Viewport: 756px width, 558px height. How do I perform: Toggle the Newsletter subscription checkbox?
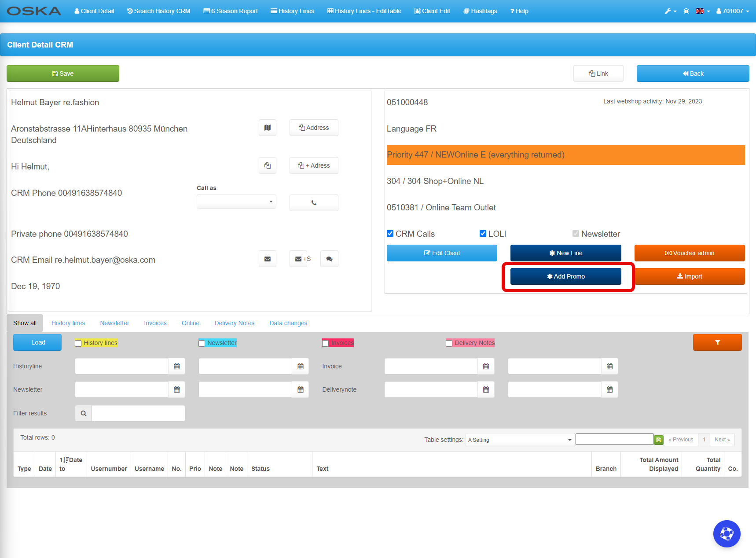coord(576,234)
